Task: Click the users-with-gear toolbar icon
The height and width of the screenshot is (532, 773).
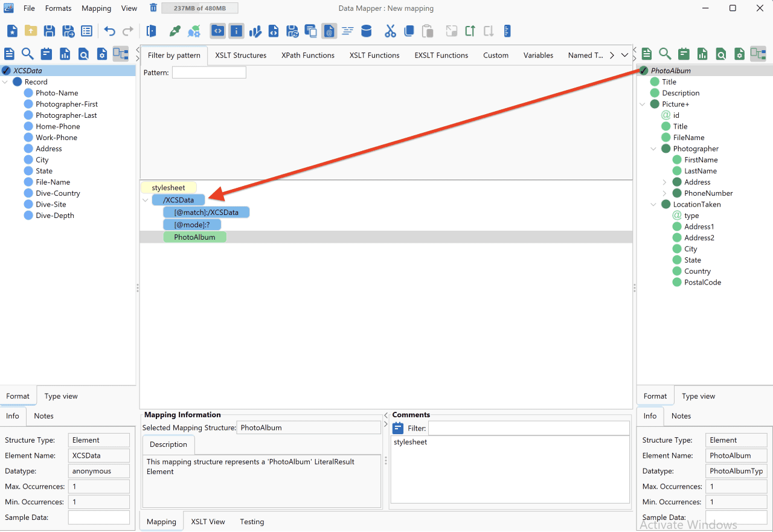Action: pyautogui.click(x=194, y=31)
